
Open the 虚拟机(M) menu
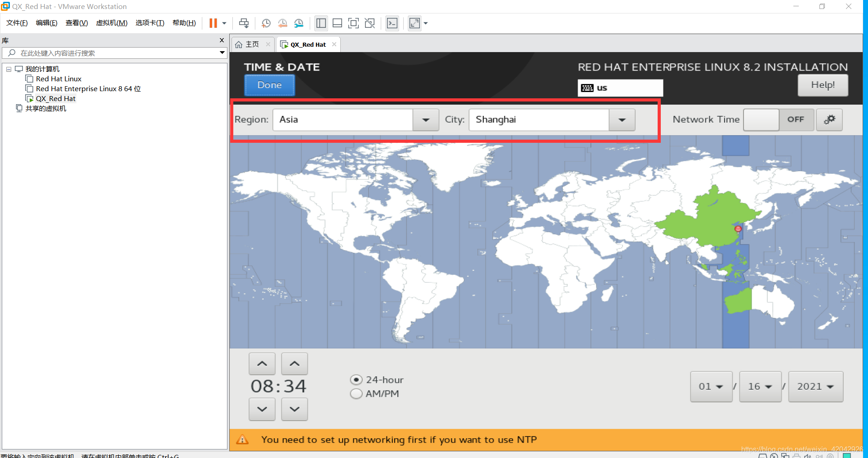[111, 23]
